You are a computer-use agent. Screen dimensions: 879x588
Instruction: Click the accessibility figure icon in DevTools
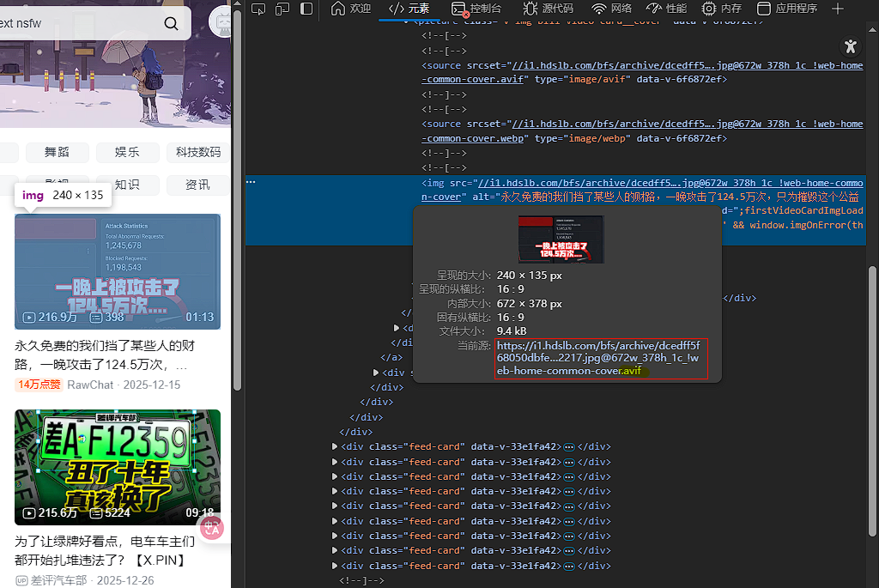click(x=850, y=46)
